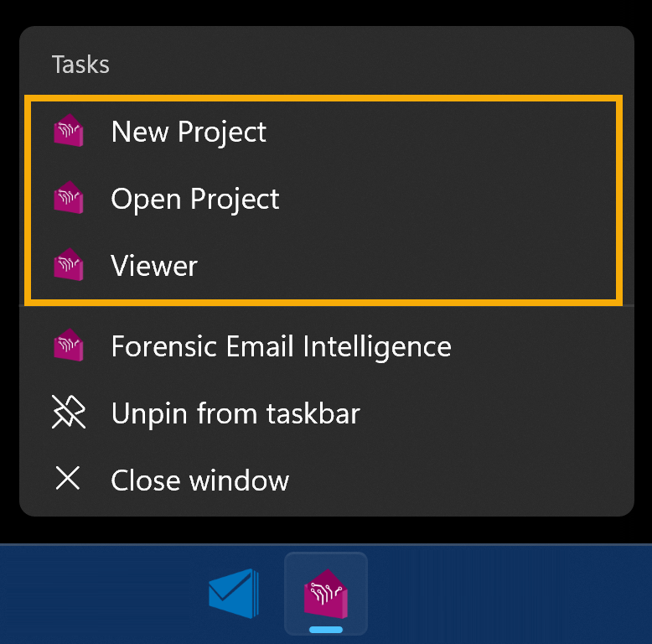Click the X icon beside Close window

(x=67, y=480)
